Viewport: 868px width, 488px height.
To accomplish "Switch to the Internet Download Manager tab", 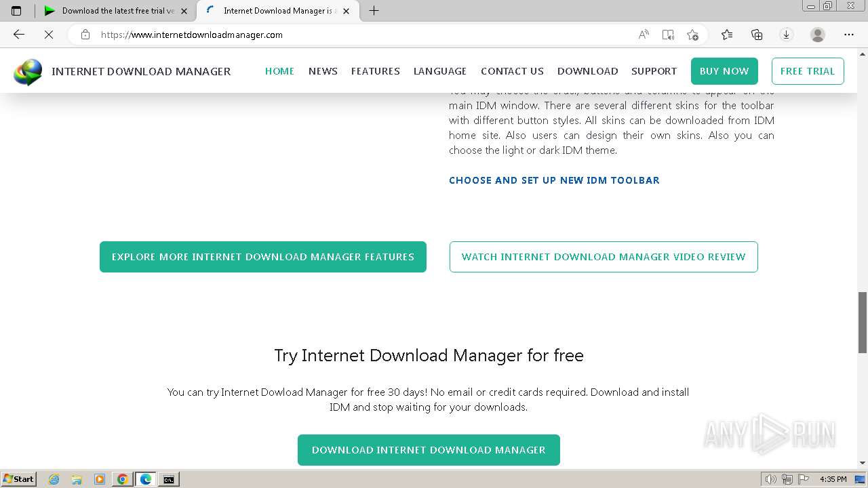I will click(x=277, y=11).
